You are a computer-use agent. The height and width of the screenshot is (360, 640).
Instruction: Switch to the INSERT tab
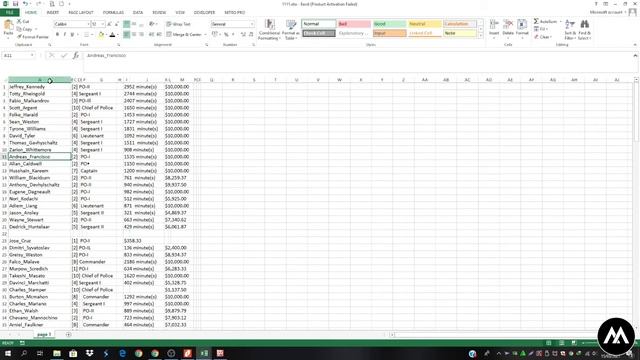[53, 13]
